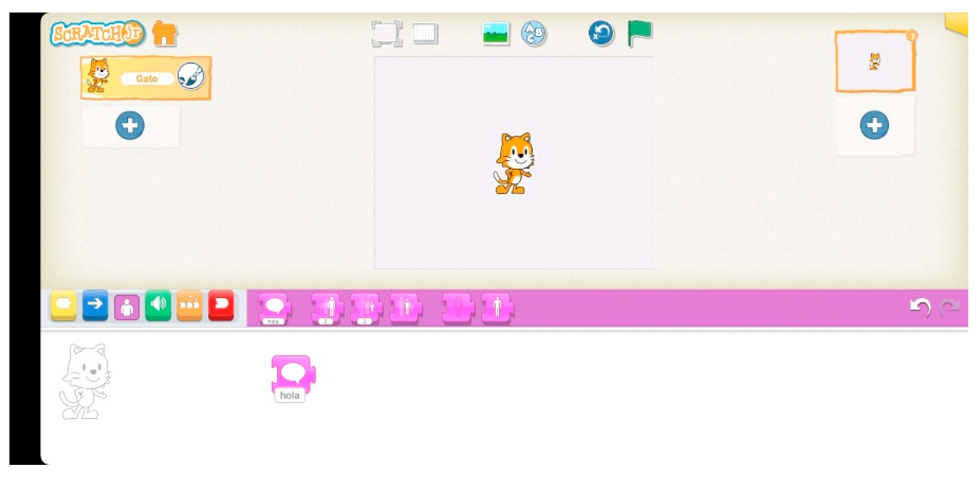Open the background picker
This screenshot has height=477, width=980.
pos(495,34)
